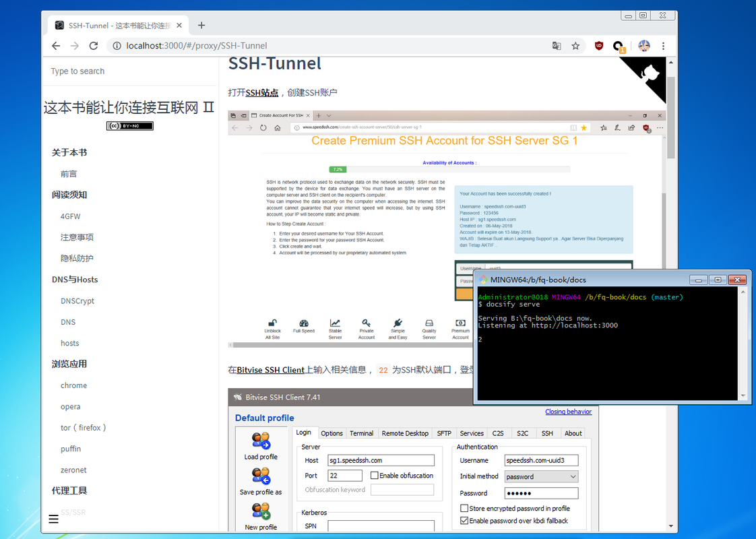Image resolution: width=756 pixels, height=539 pixels.
Task: Toggle Store encrypted password in profile
Action: pyautogui.click(x=464, y=508)
